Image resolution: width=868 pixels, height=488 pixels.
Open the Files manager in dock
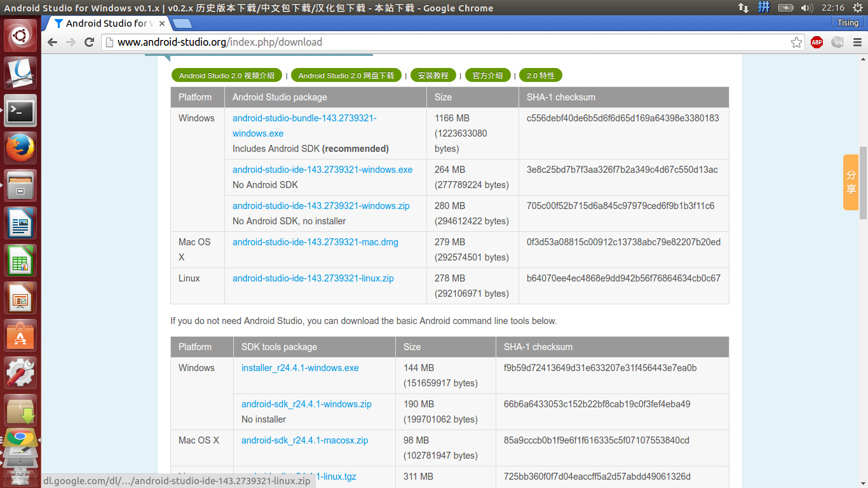click(21, 186)
